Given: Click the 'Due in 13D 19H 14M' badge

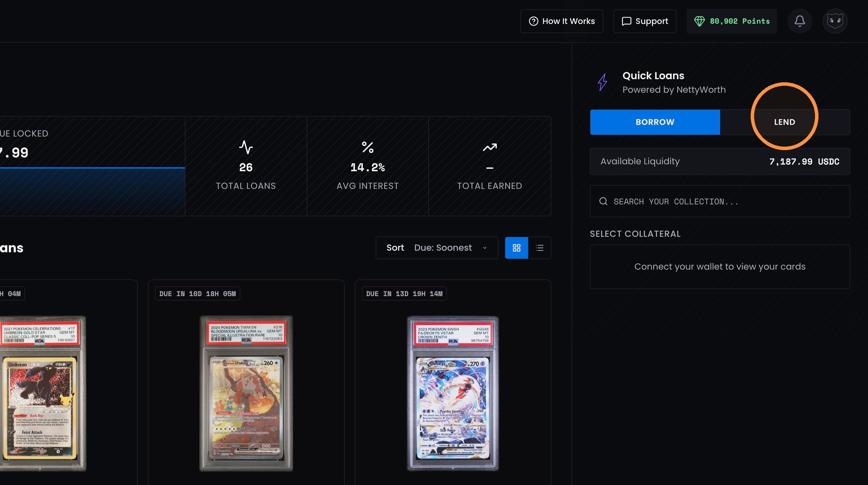Looking at the screenshot, I should 404,294.
